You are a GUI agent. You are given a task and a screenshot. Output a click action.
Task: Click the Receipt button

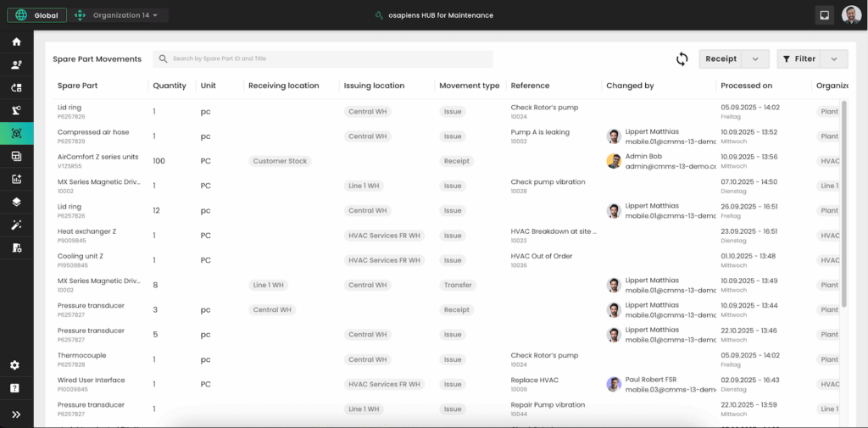pyautogui.click(x=721, y=58)
